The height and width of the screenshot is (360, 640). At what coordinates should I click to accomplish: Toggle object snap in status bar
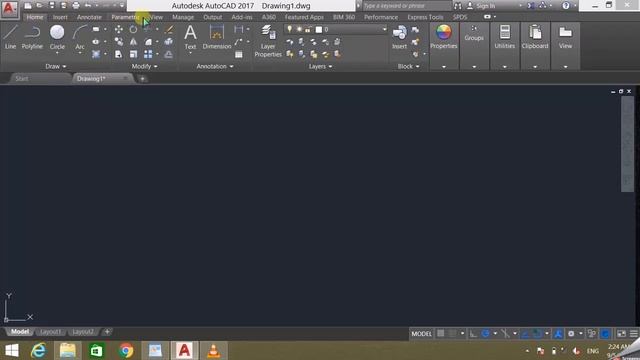coord(538,333)
